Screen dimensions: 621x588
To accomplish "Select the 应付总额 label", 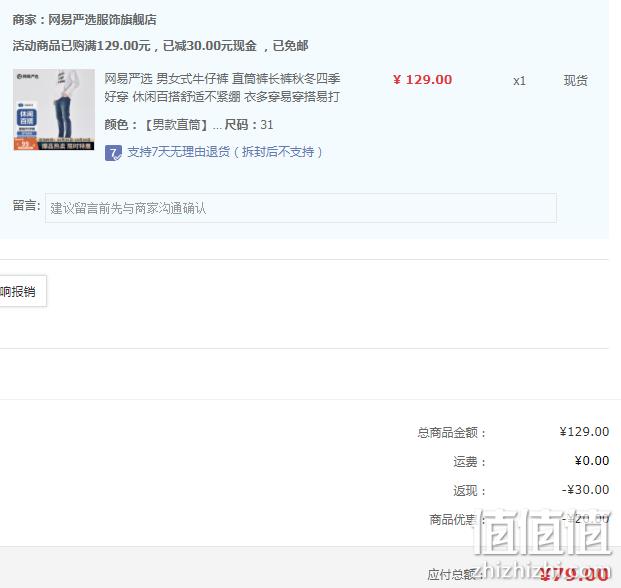I will tap(455, 575).
